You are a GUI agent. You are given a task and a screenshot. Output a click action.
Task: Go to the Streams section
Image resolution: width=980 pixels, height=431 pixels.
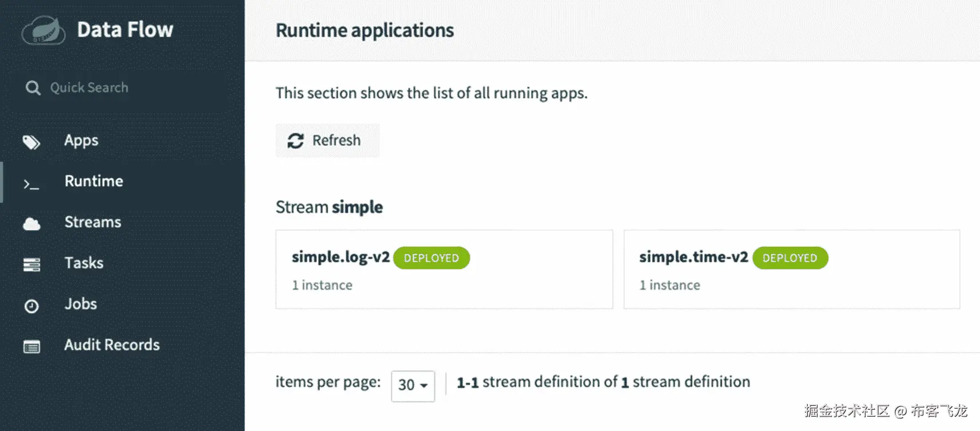pyautogui.click(x=93, y=222)
